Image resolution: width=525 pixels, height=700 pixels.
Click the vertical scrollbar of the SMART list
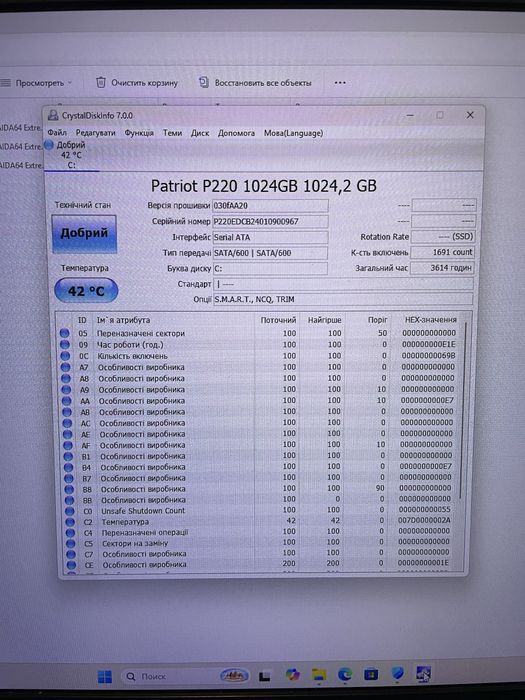(463, 411)
